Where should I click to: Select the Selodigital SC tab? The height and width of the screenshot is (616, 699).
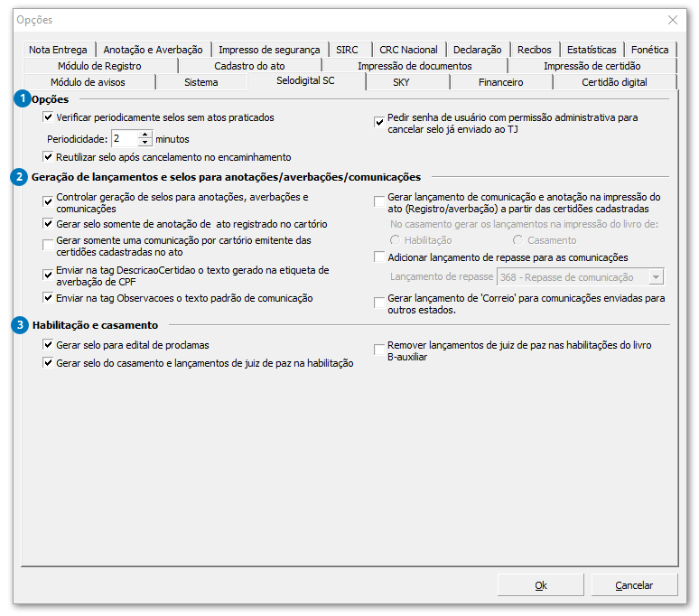tap(305, 80)
